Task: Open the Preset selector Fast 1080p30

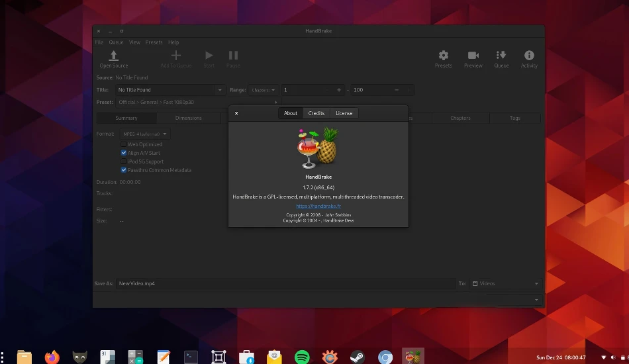Action: point(198,102)
